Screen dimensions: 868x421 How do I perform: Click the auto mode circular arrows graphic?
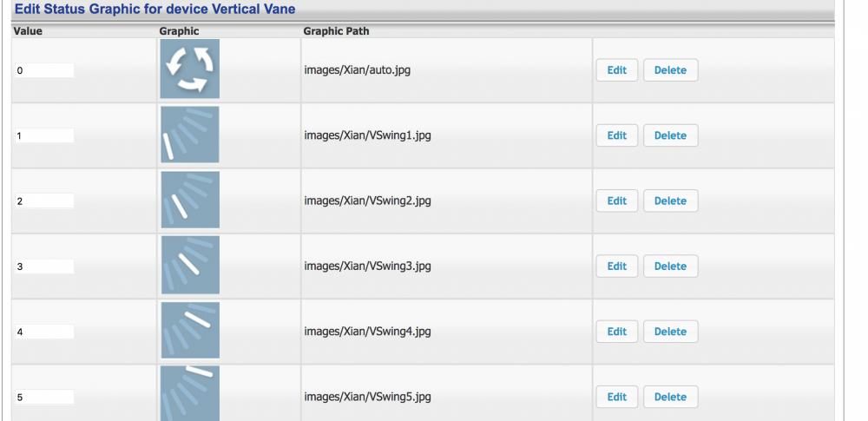click(x=189, y=69)
